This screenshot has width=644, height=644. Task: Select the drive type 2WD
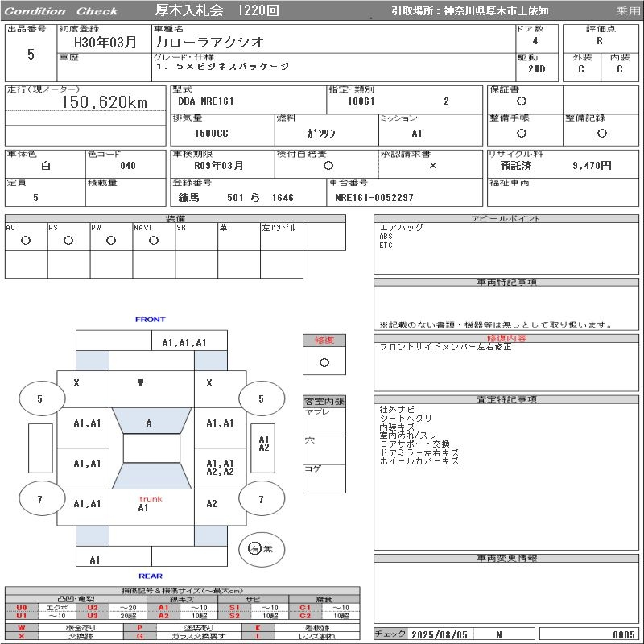(536, 69)
